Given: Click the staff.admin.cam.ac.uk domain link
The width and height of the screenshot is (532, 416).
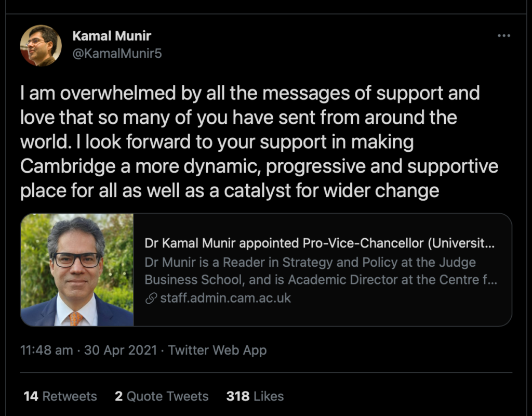Looking at the screenshot, I should coord(225,298).
